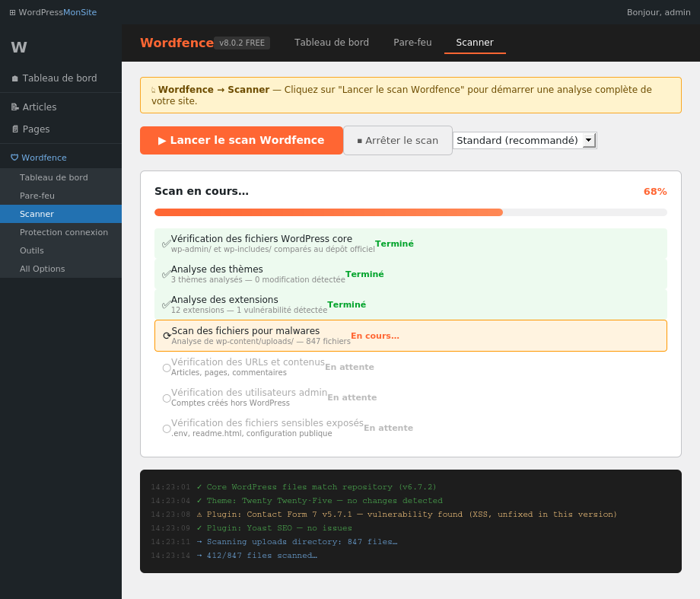700x599 pixels.
Task: Click the large W logo in sidebar
Action: (x=19, y=47)
